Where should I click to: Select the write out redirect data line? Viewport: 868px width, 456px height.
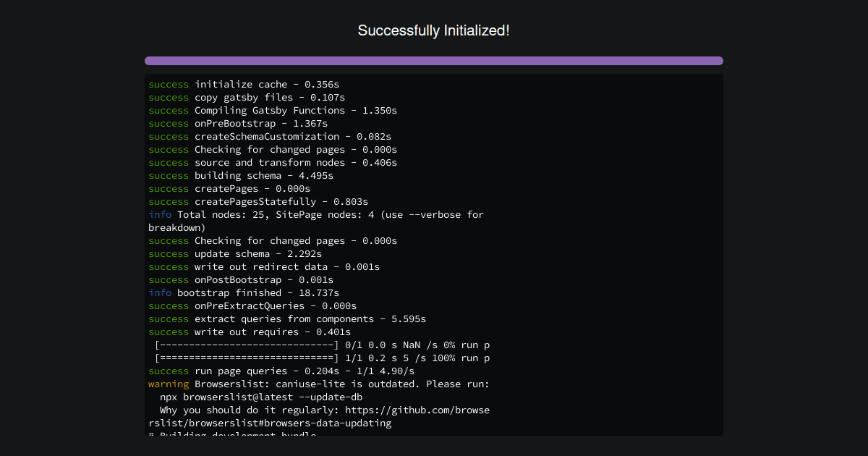pyautogui.click(x=275, y=266)
